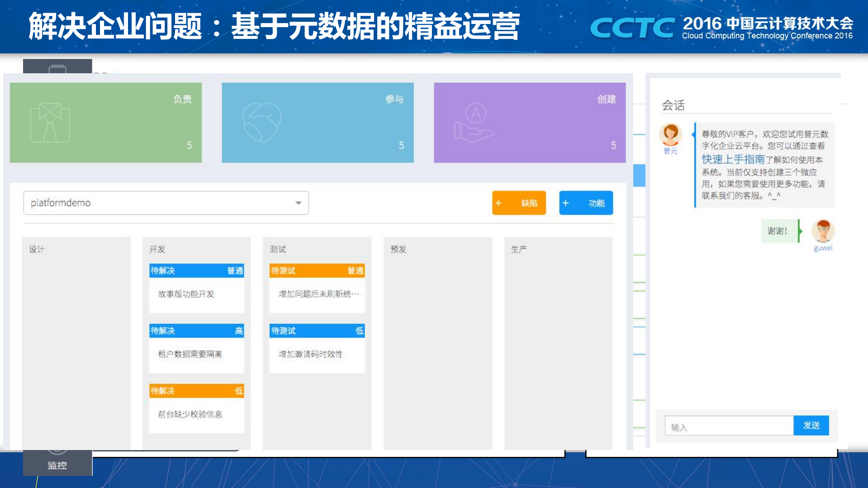This screenshot has height=488, width=868.
Task: Click the orange 缺陷 add-defect button
Action: coord(518,203)
